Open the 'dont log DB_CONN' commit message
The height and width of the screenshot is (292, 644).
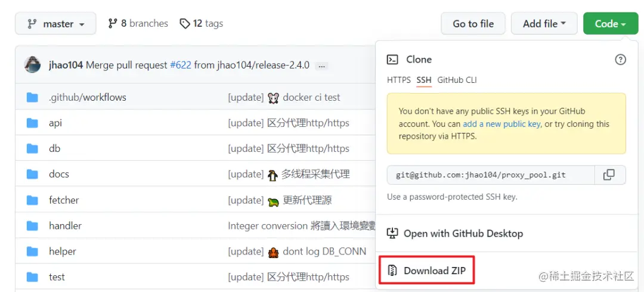(297, 251)
